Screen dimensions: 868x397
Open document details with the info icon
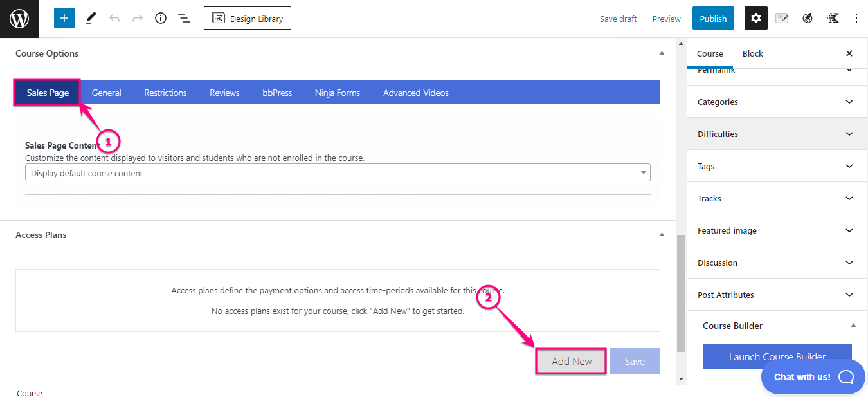pos(160,18)
